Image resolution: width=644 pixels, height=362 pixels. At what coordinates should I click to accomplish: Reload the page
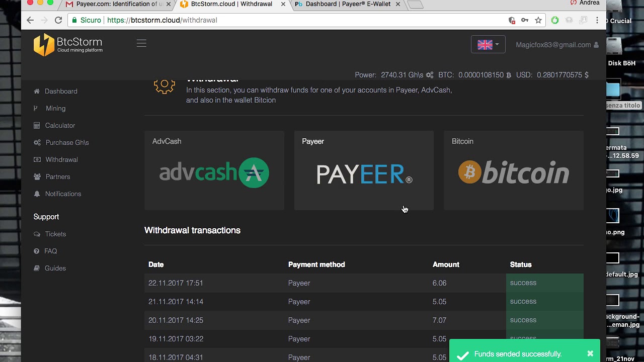[58, 20]
